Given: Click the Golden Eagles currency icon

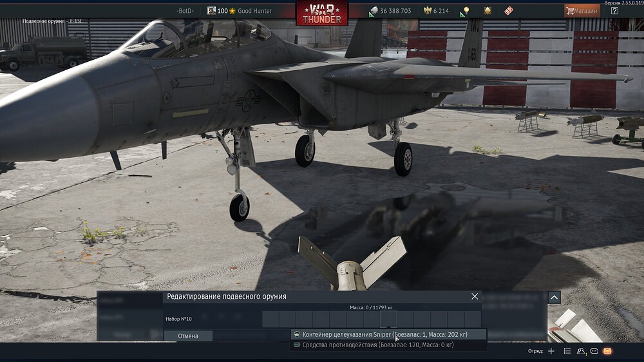Looking at the screenshot, I should [x=426, y=11].
